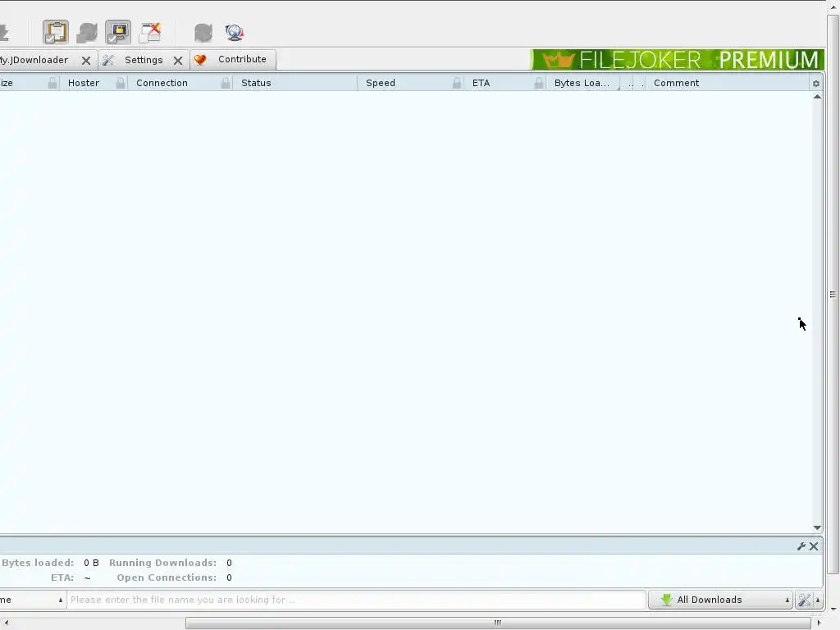Sort by the ETA column header

(481, 83)
